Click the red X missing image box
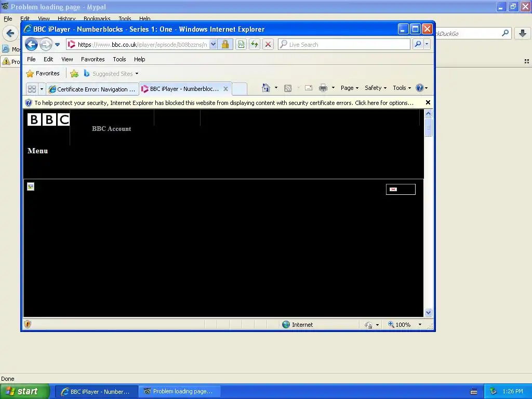The image size is (532, 399). [401, 189]
